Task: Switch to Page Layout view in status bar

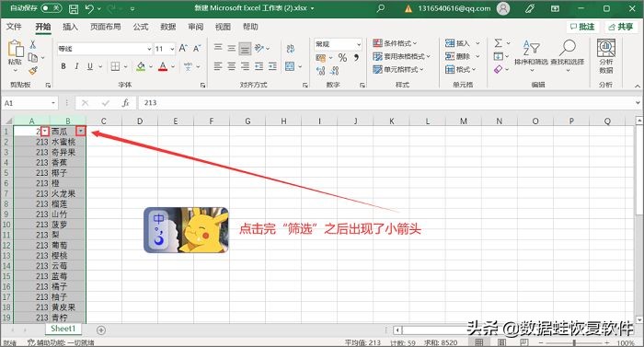Action: click(x=501, y=342)
